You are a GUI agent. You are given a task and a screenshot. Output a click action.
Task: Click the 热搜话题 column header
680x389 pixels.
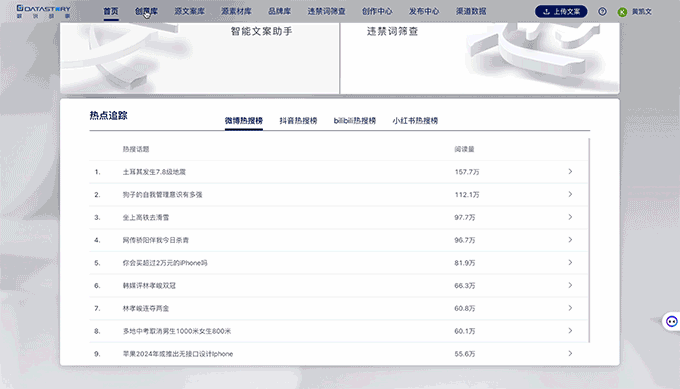[x=136, y=149]
